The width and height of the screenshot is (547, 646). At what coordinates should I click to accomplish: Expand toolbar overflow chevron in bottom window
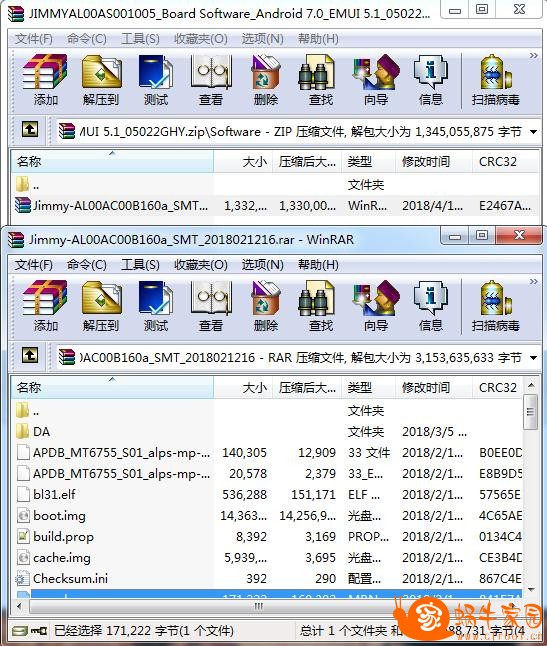pos(533,281)
